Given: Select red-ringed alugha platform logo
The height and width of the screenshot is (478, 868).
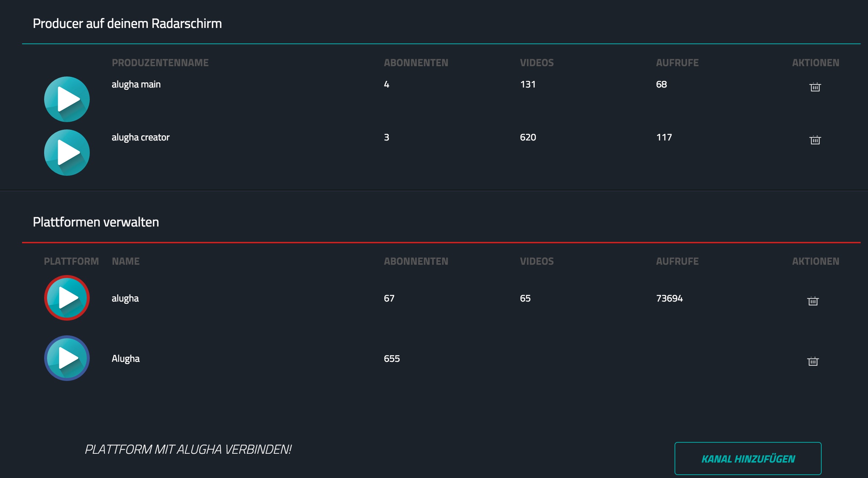Looking at the screenshot, I should coord(67,298).
